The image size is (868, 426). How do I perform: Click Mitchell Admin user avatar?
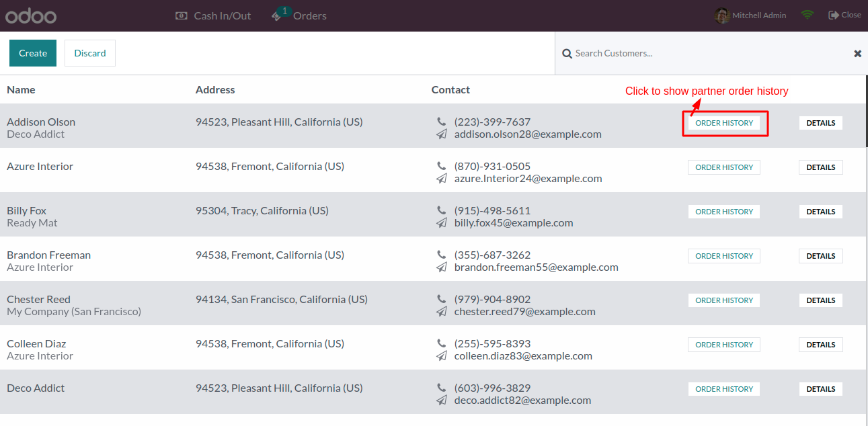pos(722,15)
